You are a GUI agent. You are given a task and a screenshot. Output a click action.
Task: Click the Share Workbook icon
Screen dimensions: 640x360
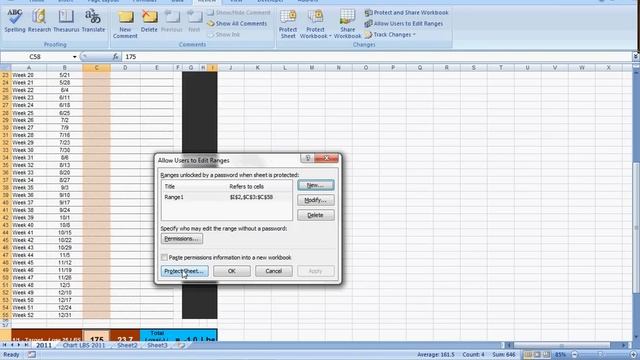pos(347,24)
